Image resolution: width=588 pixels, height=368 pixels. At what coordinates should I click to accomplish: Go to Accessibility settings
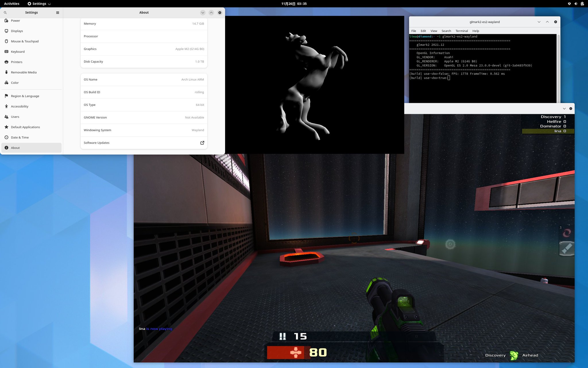20,106
